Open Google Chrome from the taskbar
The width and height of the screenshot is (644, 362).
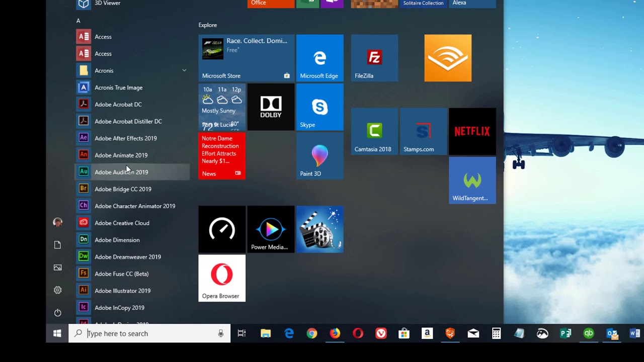(312, 333)
